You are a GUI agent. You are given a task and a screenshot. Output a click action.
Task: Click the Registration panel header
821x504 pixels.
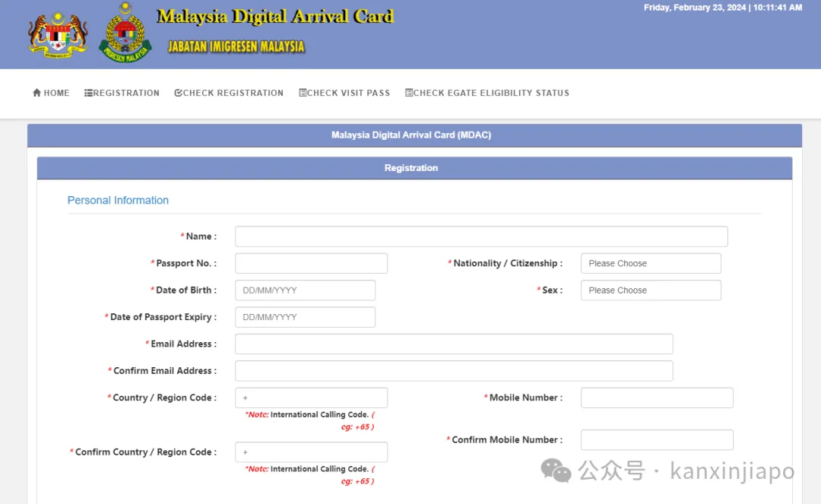coord(414,168)
